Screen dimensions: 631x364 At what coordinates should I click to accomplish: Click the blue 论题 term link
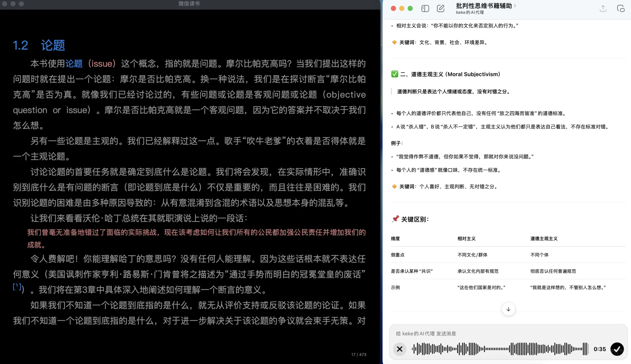pyautogui.click(x=74, y=63)
